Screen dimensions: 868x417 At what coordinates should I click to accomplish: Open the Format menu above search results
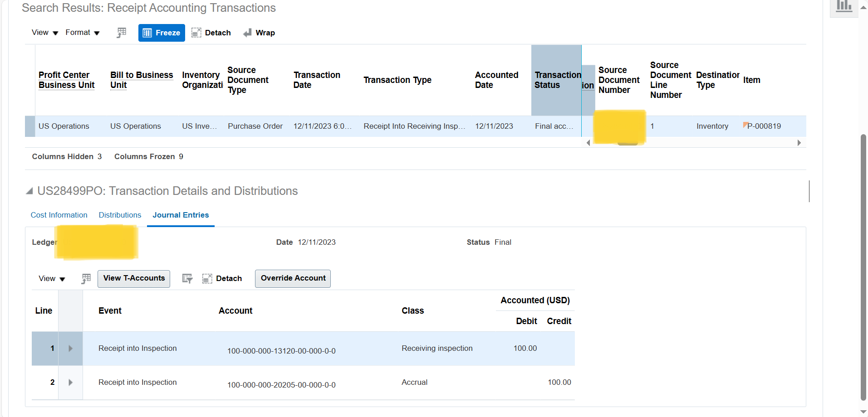tap(81, 32)
